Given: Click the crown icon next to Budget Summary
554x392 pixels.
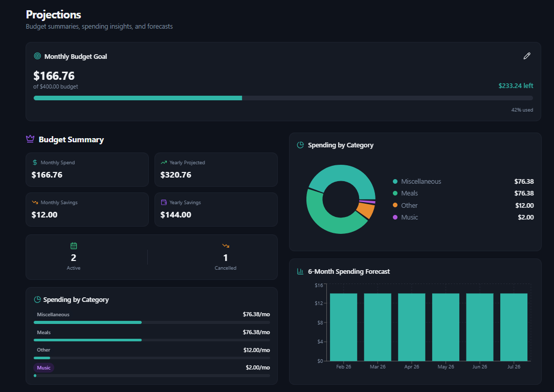Looking at the screenshot, I should pos(30,139).
